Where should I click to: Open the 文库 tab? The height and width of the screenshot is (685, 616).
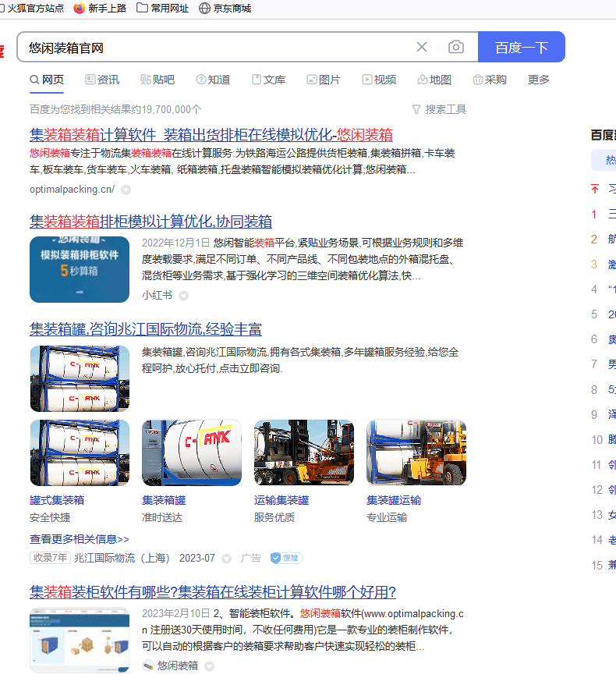[268, 80]
